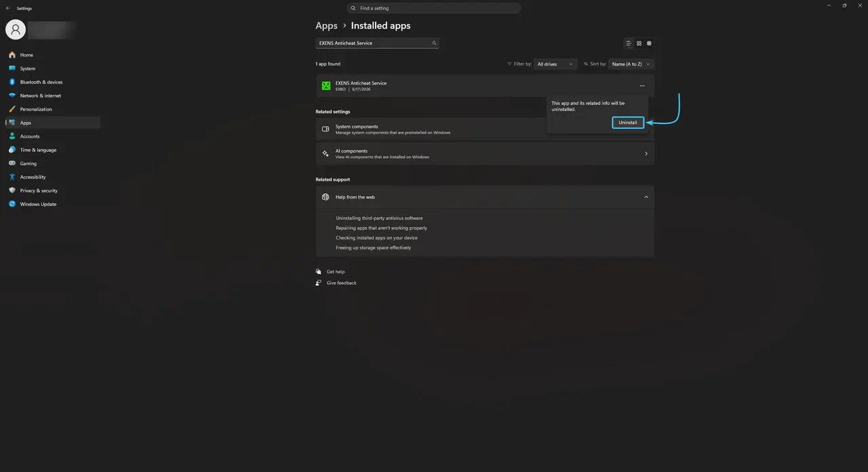Viewport: 868px width, 472px height.
Task: Confirm with the Uninstall button
Action: click(628, 123)
